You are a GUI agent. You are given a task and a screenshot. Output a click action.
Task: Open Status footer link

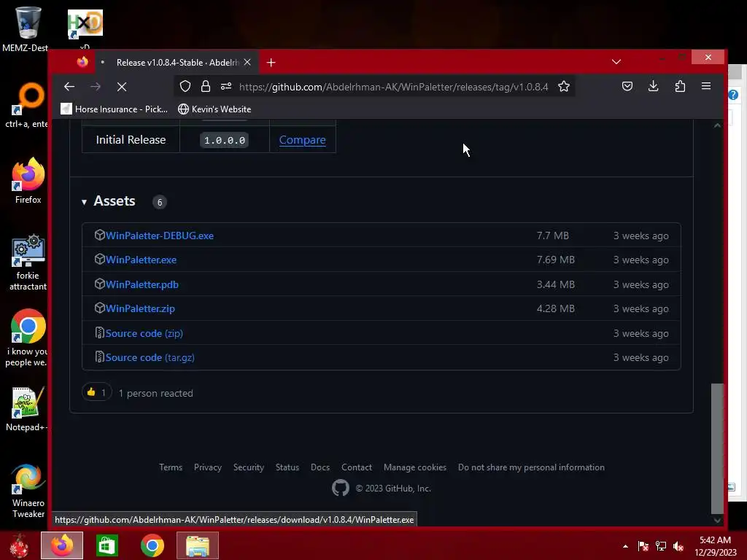[287, 467]
